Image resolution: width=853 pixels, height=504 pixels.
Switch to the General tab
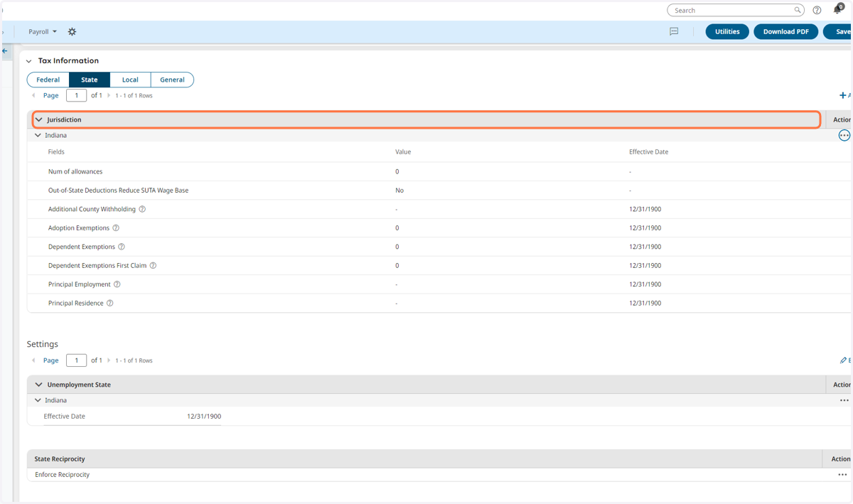172,80
